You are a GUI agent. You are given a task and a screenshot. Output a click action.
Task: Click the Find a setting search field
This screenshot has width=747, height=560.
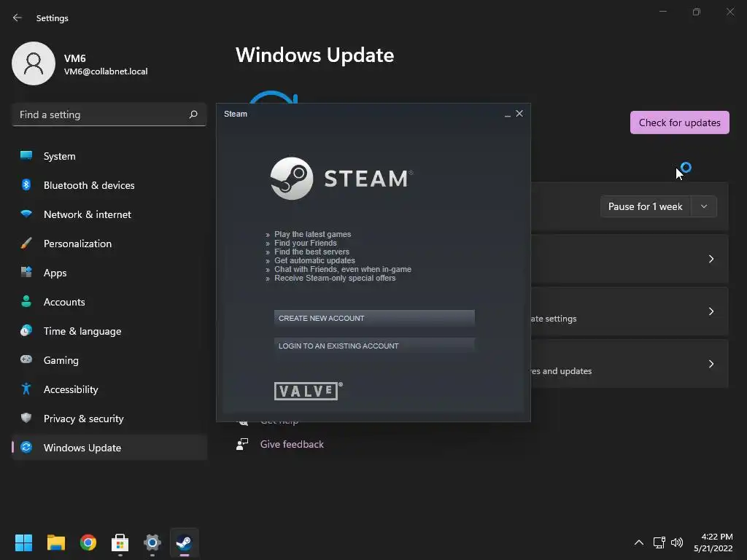(109, 114)
